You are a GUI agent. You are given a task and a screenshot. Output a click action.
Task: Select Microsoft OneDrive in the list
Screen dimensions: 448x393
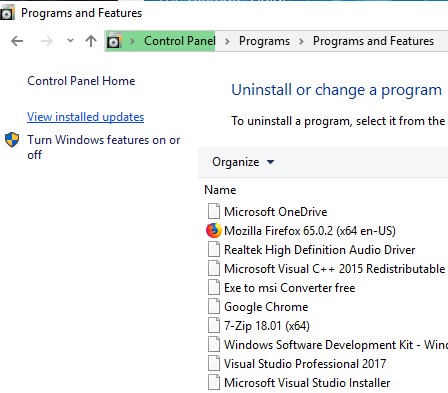(276, 212)
